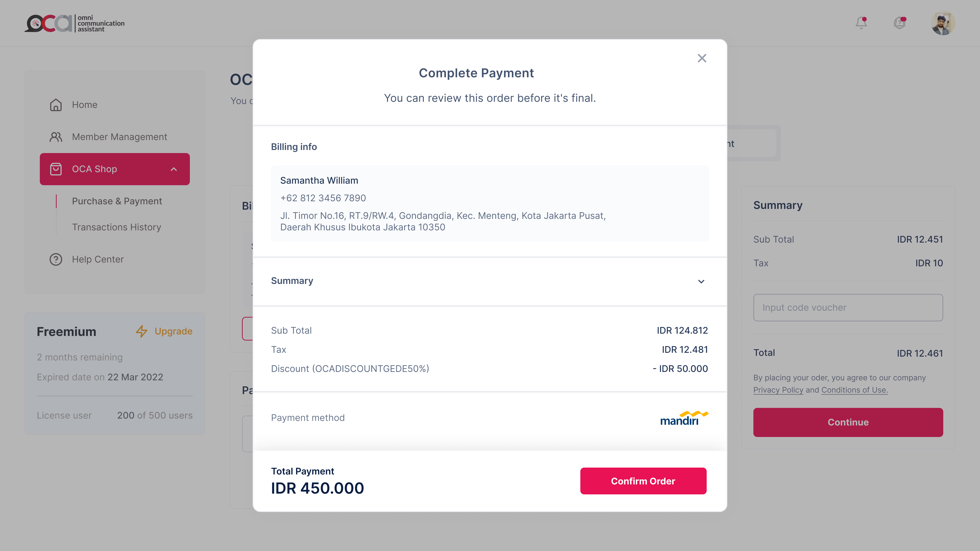
Task: Click the help chat bubble icon
Action: [899, 23]
